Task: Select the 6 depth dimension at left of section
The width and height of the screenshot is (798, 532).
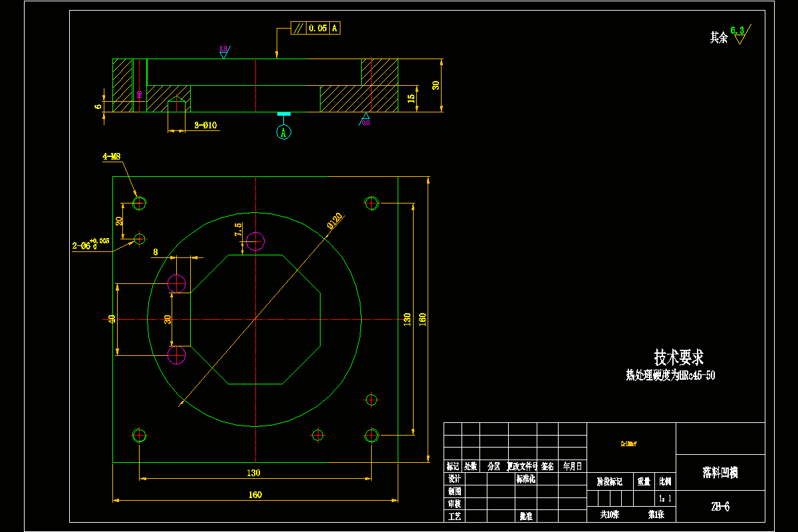Action: tap(98, 106)
